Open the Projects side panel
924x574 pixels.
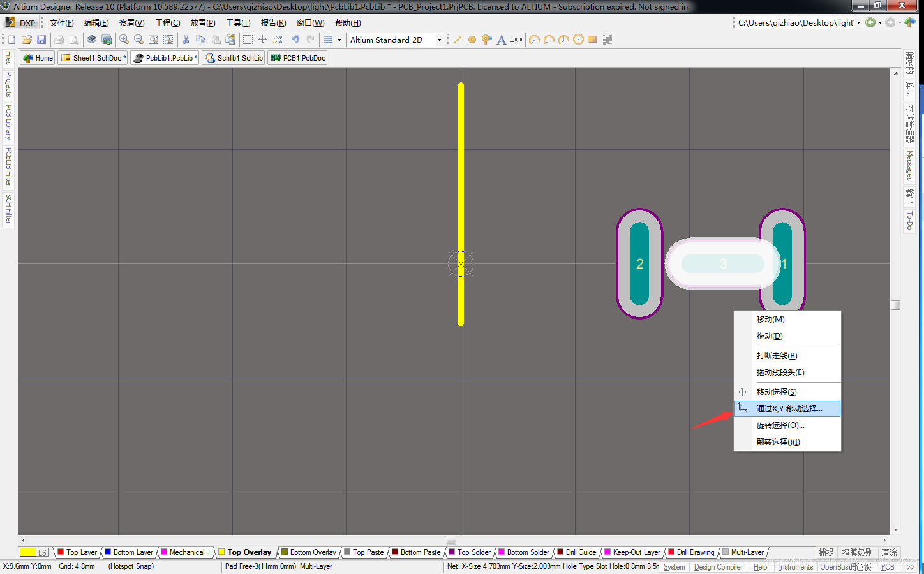tap(8, 84)
